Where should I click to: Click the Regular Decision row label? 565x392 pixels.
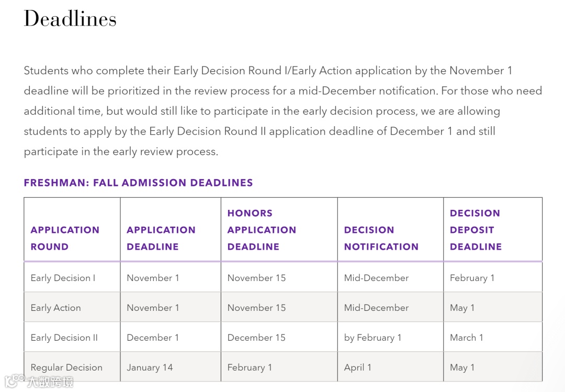coord(66,367)
